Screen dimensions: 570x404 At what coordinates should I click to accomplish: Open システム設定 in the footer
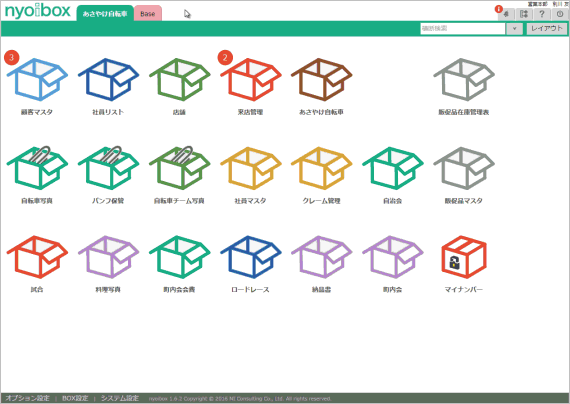pyautogui.click(x=120, y=398)
